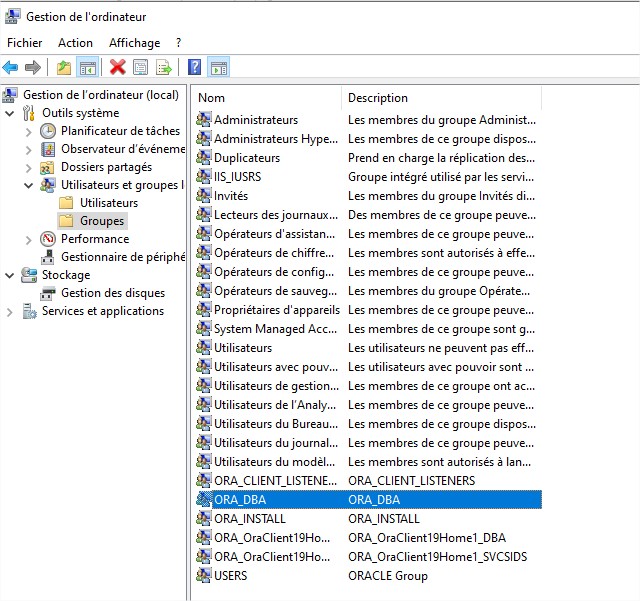Select Gestion de l'ordinateur (local) root

click(101, 95)
